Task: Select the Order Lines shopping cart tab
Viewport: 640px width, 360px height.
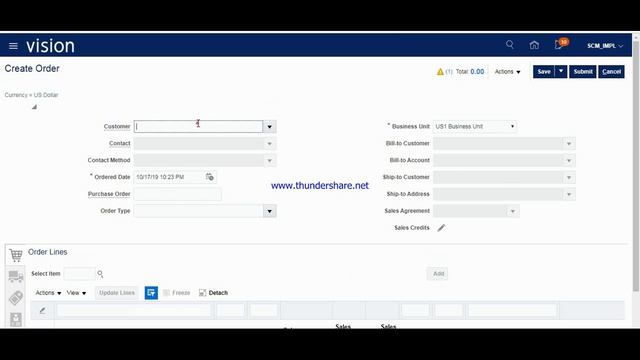Action: (16, 255)
